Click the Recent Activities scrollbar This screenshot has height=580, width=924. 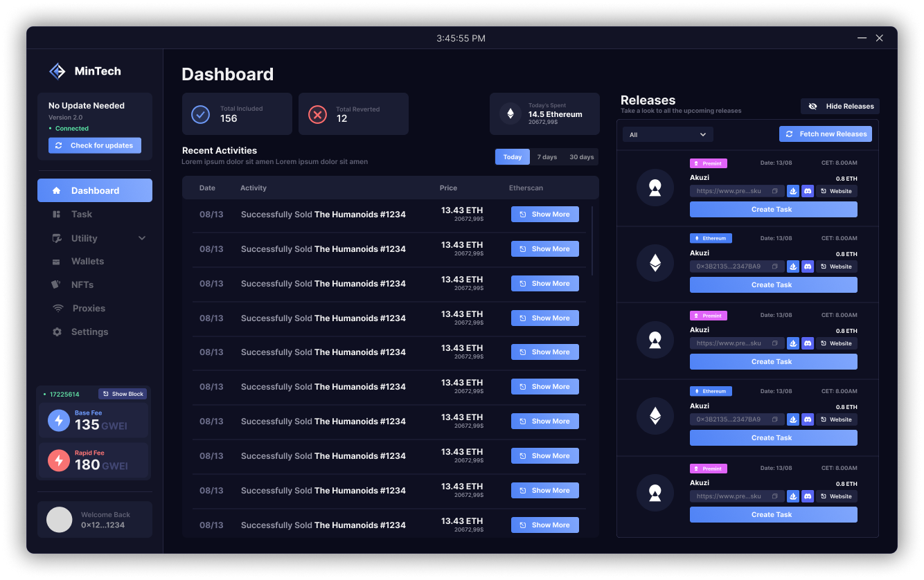pos(592,241)
